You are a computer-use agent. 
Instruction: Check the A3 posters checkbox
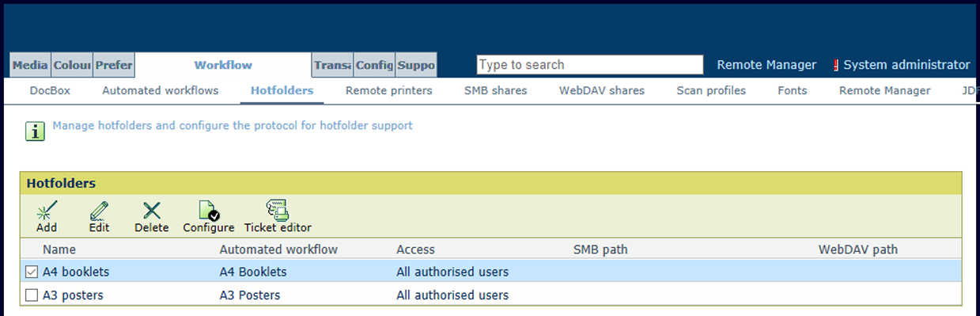[32, 295]
